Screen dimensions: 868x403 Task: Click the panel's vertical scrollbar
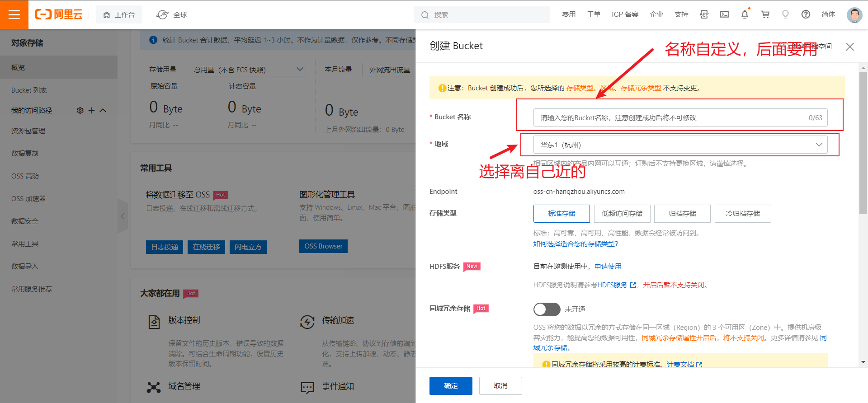[x=863, y=144]
